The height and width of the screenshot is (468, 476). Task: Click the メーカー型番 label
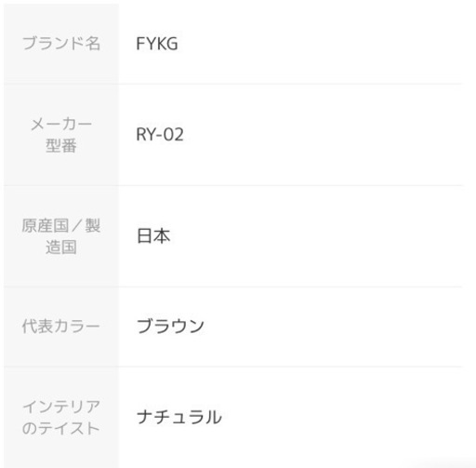61,135
